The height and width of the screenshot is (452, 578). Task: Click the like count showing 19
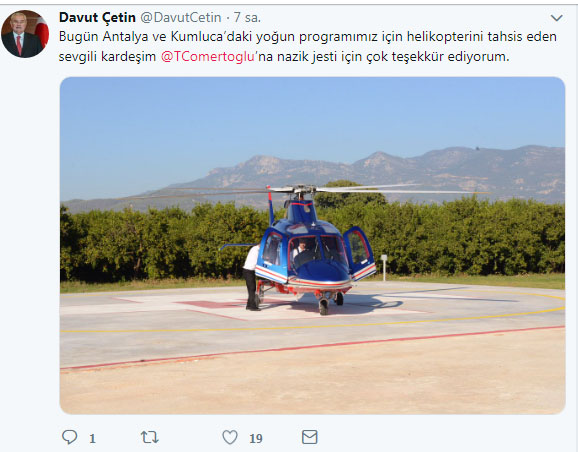tap(256, 438)
